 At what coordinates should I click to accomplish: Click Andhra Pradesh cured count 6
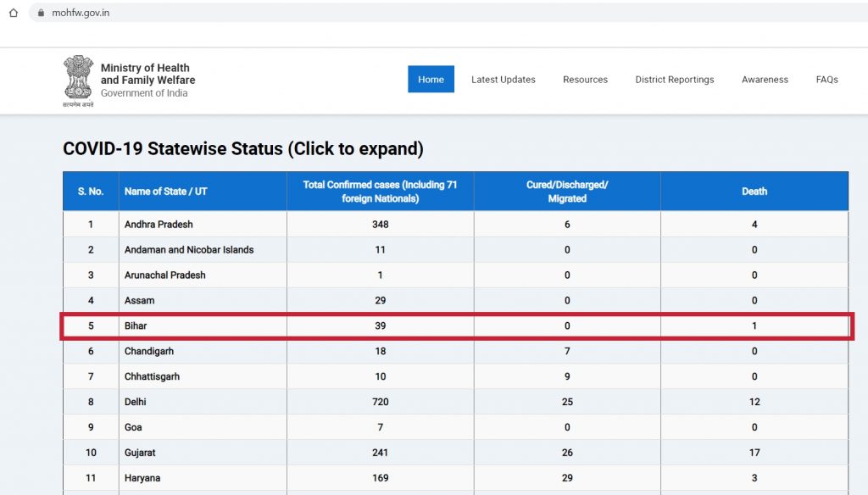(567, 225)
